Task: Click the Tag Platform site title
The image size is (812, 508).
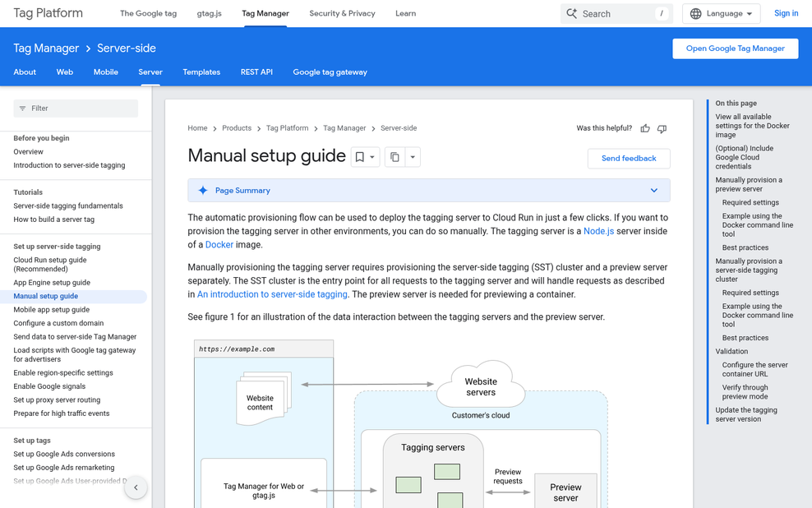Action: click(48, 13)
